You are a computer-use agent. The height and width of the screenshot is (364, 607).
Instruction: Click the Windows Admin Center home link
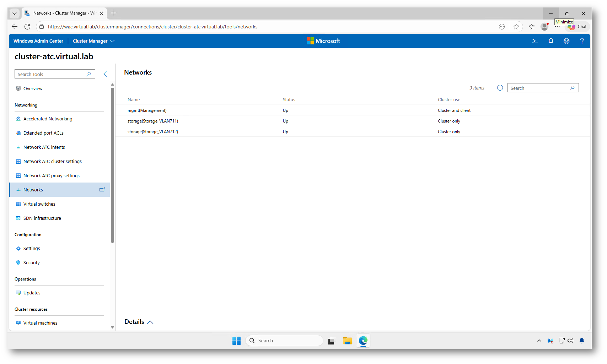[x=38, y=41]
